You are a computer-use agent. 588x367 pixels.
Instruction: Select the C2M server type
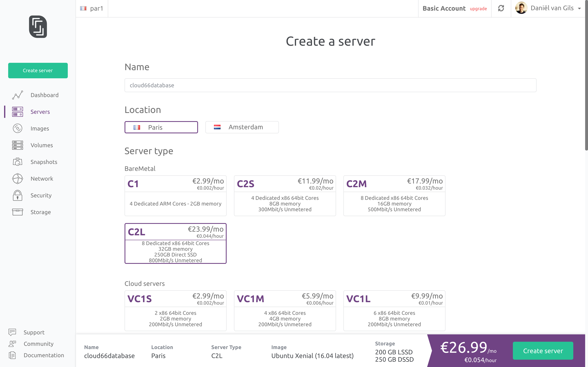click(394, 195)
